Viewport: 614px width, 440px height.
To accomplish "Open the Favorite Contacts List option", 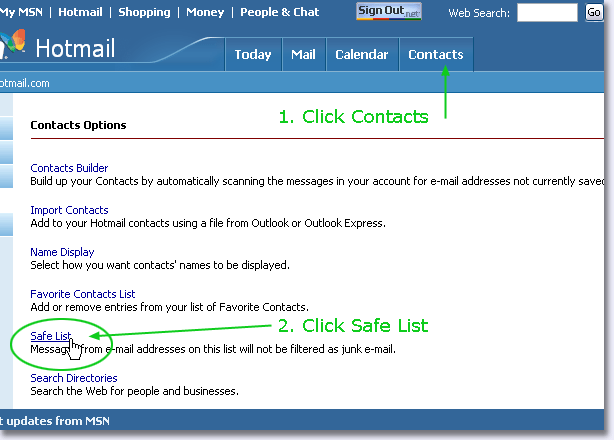I will click(83, 294).
